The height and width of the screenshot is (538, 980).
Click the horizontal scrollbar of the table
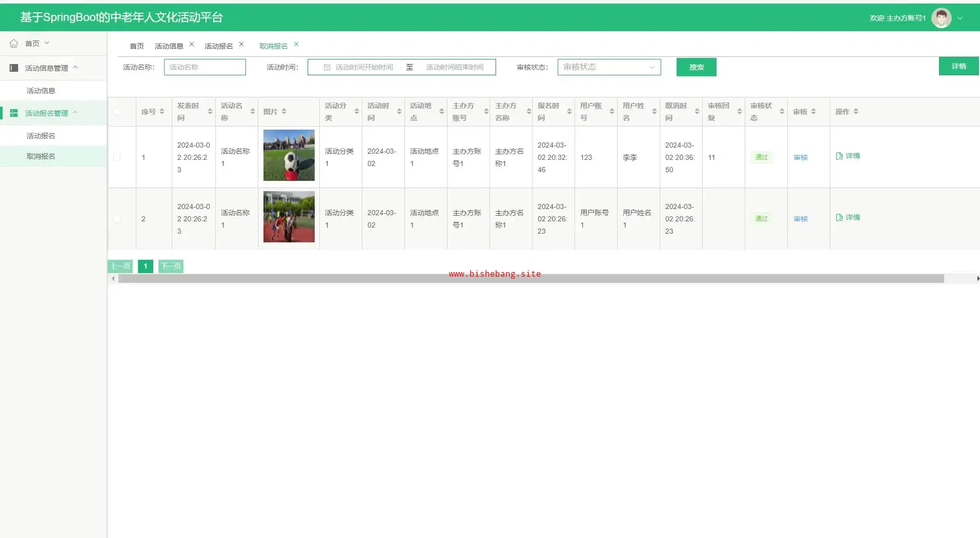click(531, 279)
